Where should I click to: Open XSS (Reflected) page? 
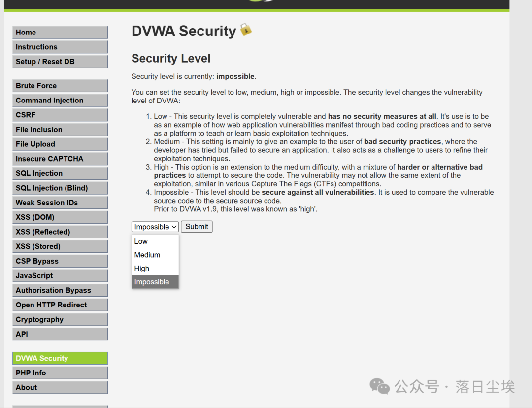pyautogui.click(x=60, y=232)
